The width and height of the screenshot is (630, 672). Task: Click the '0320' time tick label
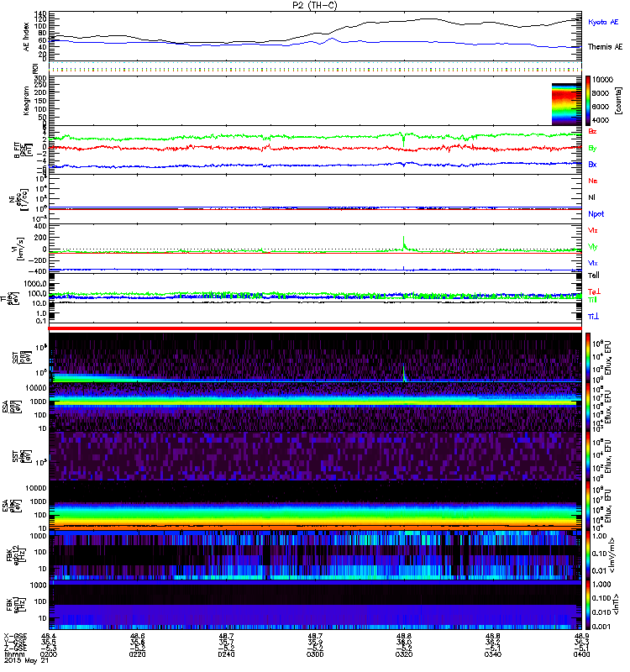click(x=404, y=654)
